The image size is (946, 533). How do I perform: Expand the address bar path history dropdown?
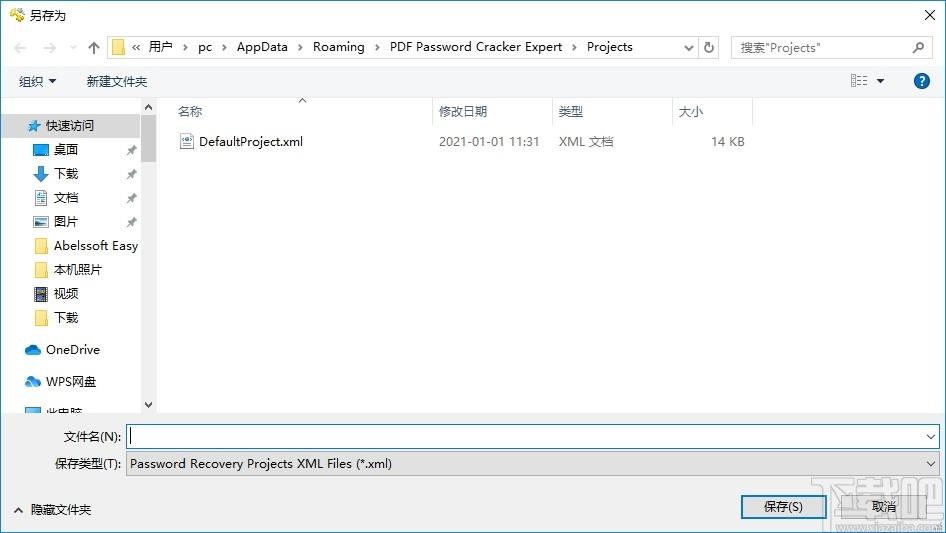[x=688, y=47]
